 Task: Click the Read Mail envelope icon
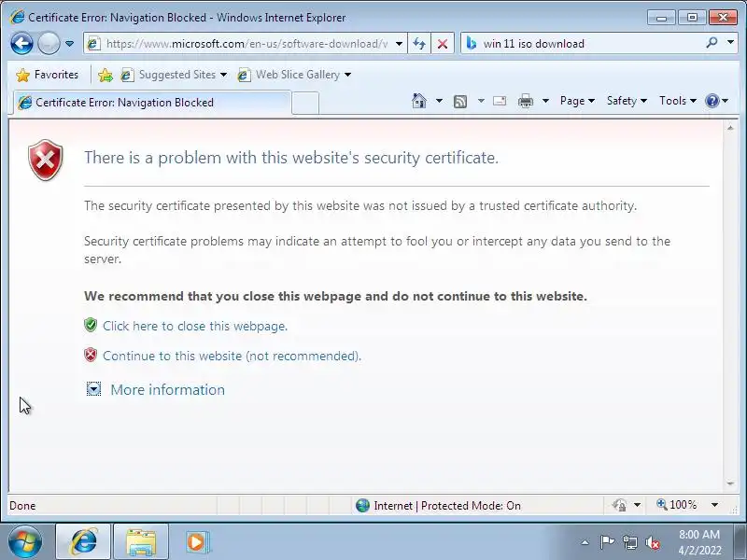[x=500, y=101]
